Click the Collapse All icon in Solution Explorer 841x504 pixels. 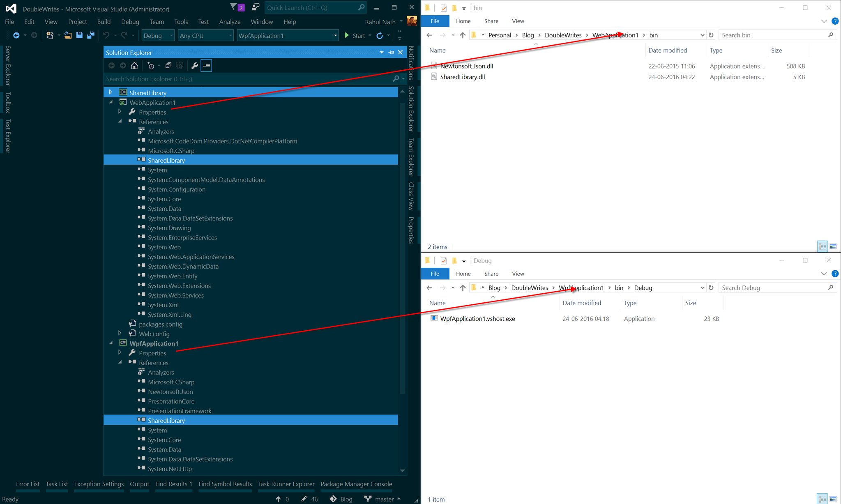(168, 65)
